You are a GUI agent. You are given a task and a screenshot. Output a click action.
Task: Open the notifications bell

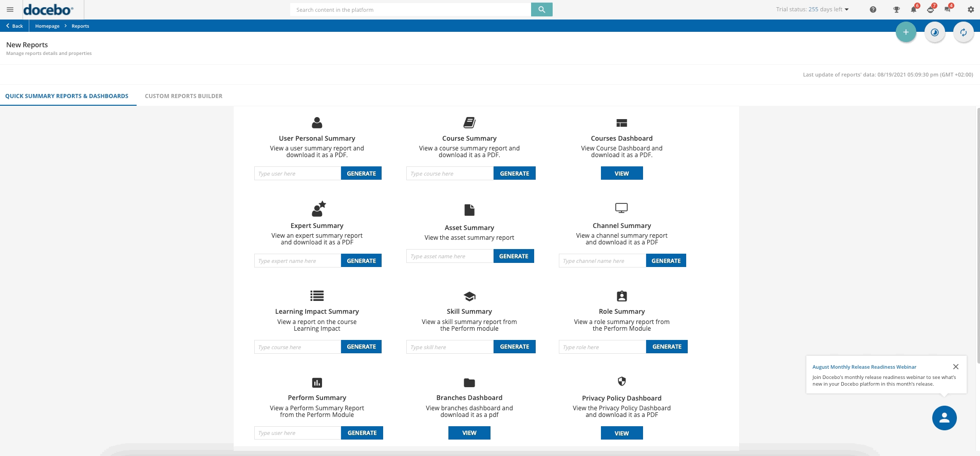point(913,9)
